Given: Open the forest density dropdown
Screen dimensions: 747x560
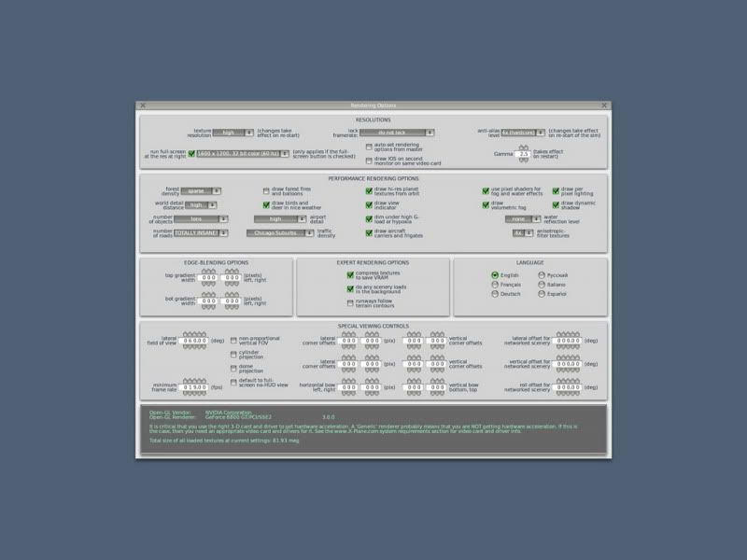Looking at the screenshot, I should tap(201, 191).
